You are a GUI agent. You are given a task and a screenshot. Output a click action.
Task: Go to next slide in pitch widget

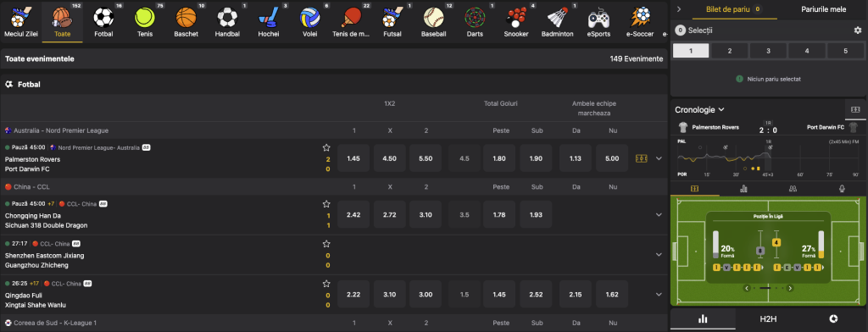(790, 288)
